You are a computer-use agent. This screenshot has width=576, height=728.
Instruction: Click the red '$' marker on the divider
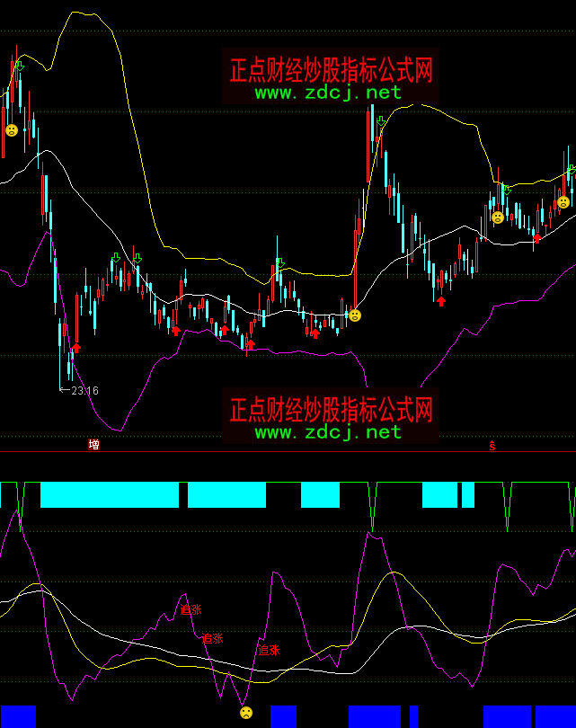(x=492, y=445)
